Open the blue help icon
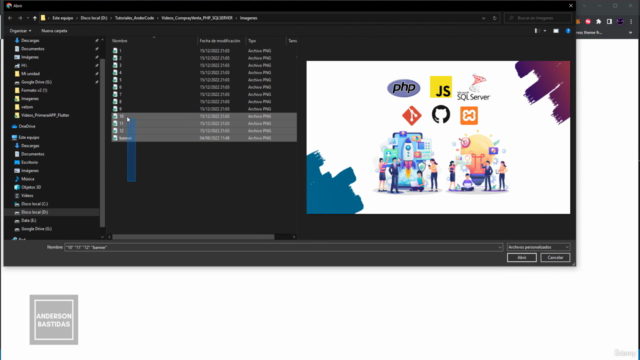The height and width of the screenshot is (360, 640). click(x=568, y=31)
